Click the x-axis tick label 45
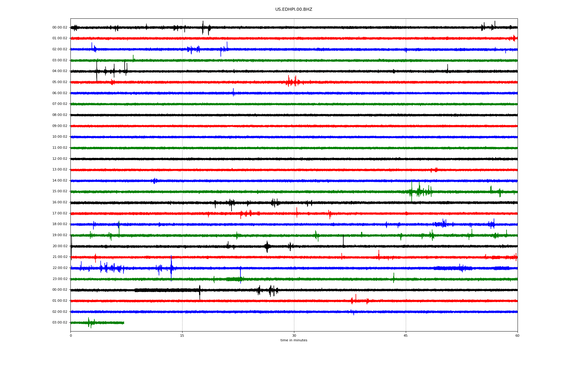The height and width of the screenshot is (368, 588). click(x=406, y=335)
